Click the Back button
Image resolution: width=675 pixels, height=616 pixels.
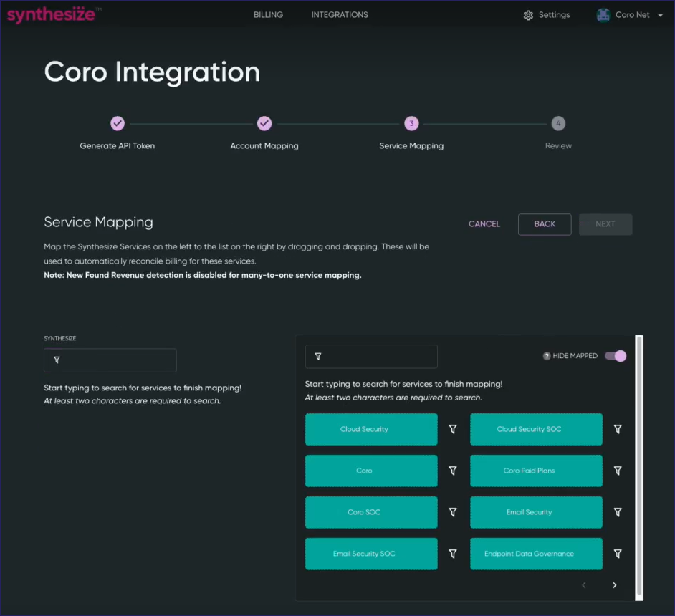click(545, 224)
